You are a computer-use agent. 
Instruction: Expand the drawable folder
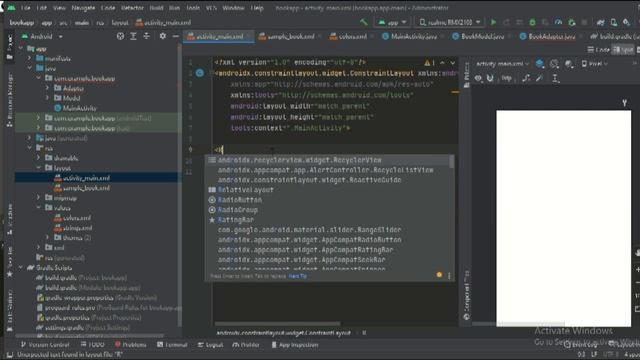pyautogui.click(x=38, y=158)
